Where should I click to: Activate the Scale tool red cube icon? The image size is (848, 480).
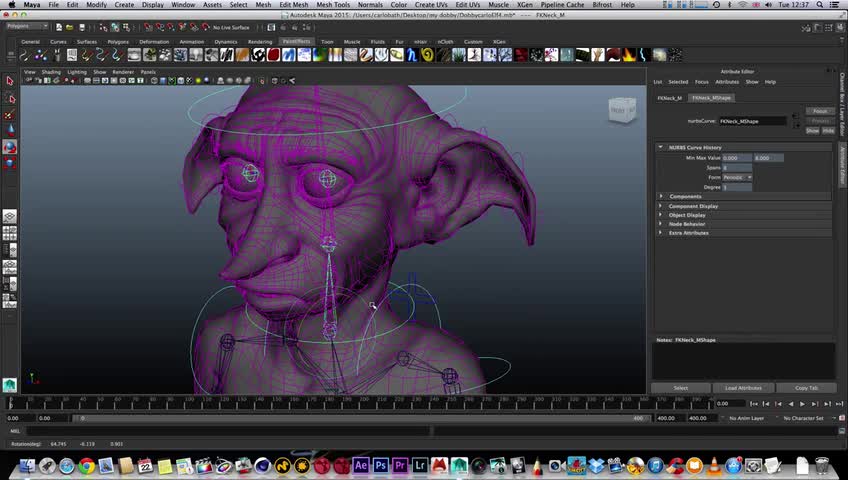pos(10,163)
